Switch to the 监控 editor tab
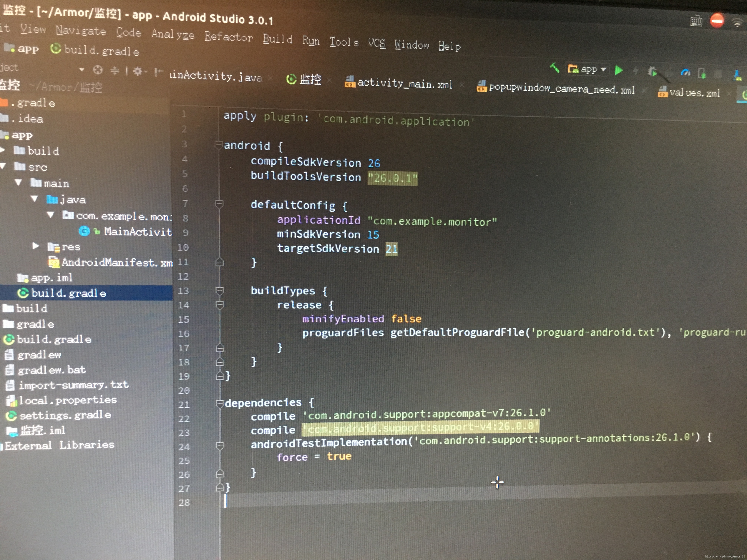 pos(304,79)
